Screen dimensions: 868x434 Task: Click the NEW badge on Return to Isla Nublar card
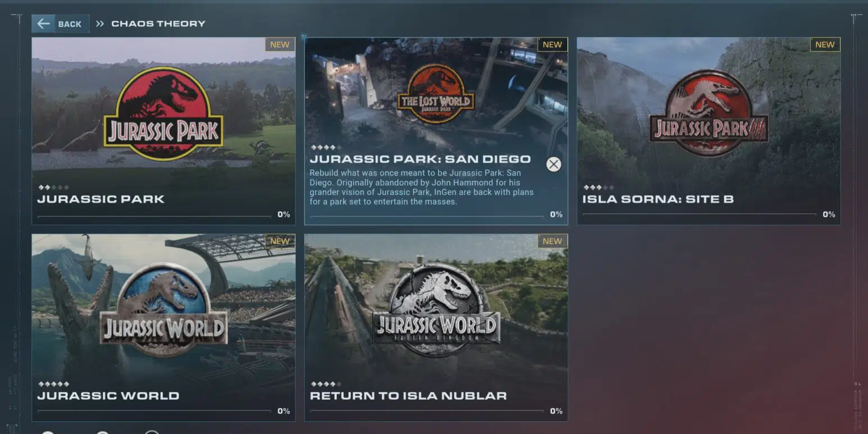pos(552,241)
